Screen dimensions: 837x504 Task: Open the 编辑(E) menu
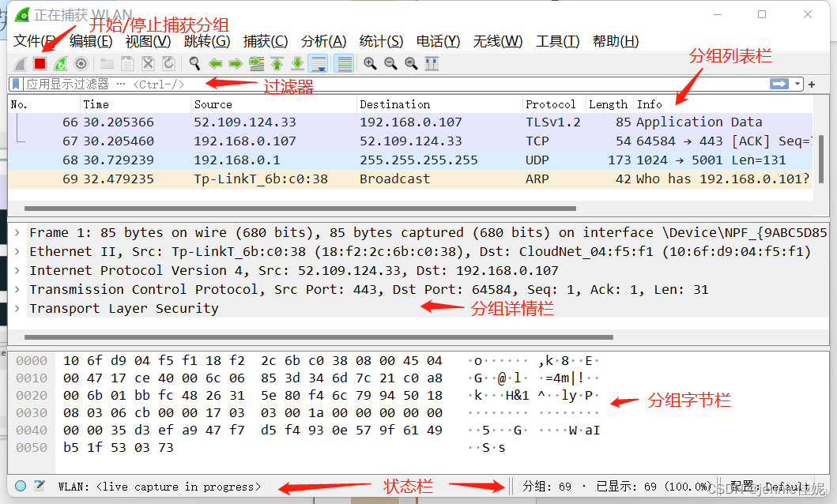(91, 41)
